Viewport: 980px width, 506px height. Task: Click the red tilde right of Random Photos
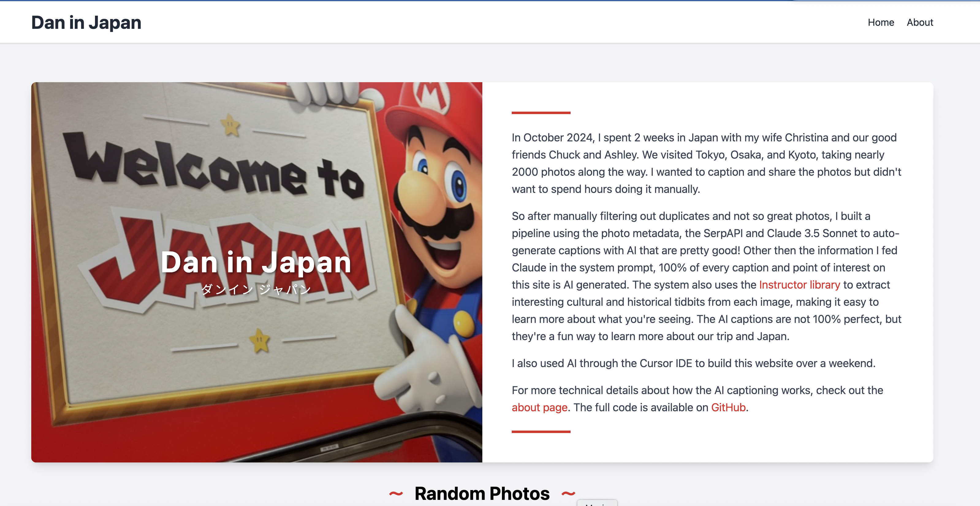point(568,494)
